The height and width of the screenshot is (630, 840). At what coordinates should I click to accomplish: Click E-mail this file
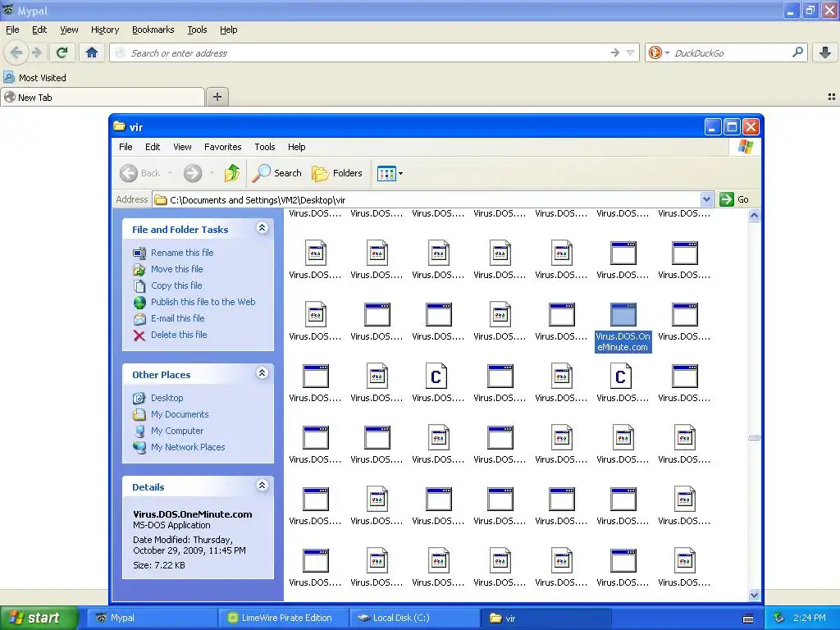(177, 318)
